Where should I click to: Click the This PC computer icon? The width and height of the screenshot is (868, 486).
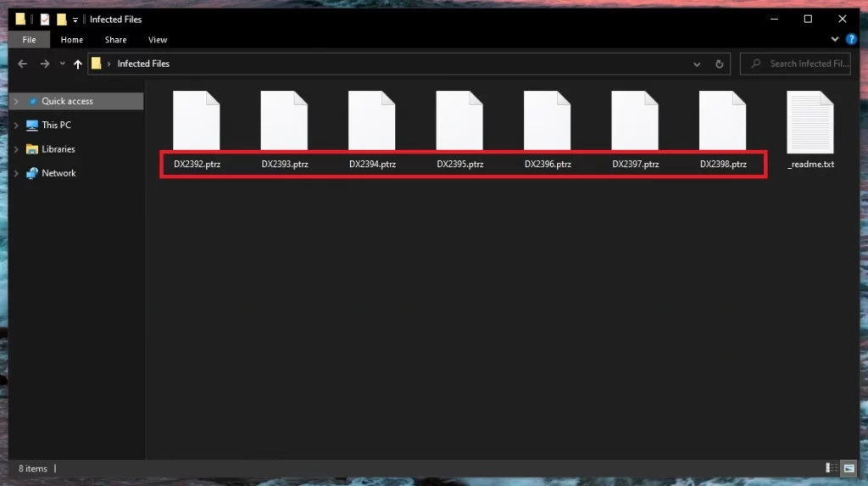[32, 126]
